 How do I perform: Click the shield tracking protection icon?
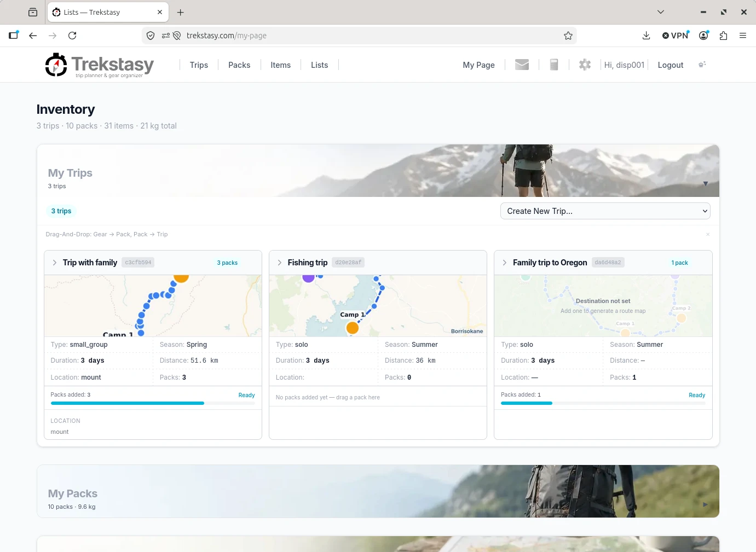tap(151, 36)
